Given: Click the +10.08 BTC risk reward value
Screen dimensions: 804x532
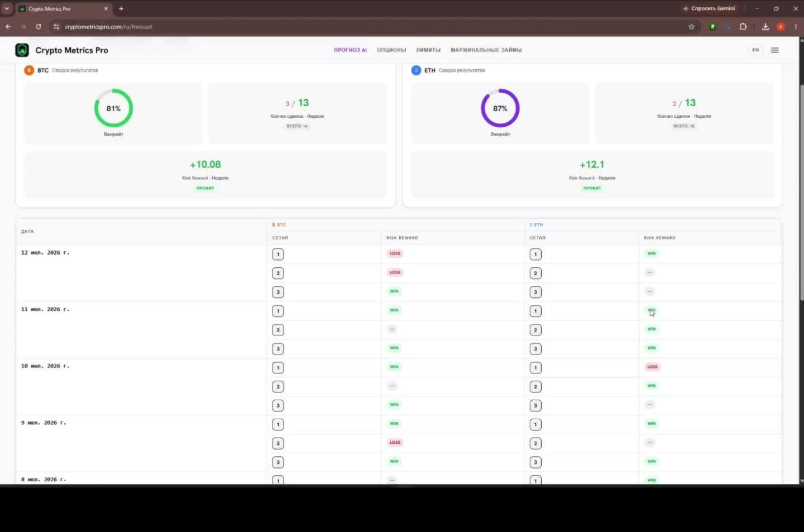Looking at the screenshot, I should pyautogui.click(x=205, y=165).
